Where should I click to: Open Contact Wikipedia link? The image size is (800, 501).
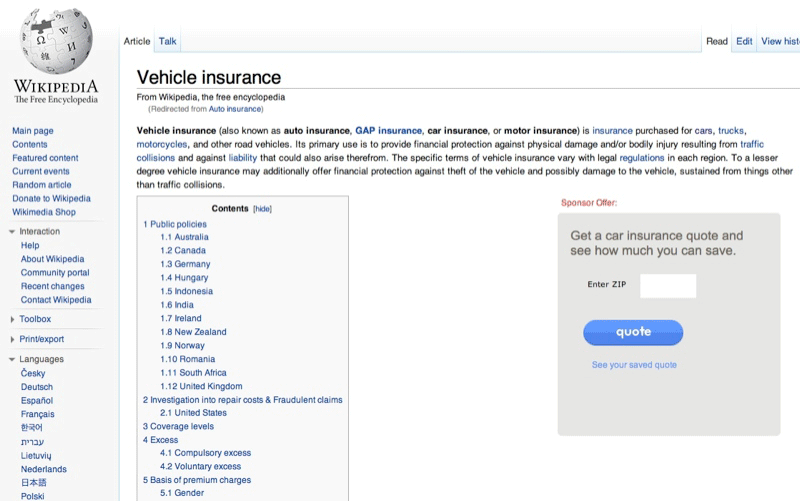pyautogui.click(x=56, y=300)
